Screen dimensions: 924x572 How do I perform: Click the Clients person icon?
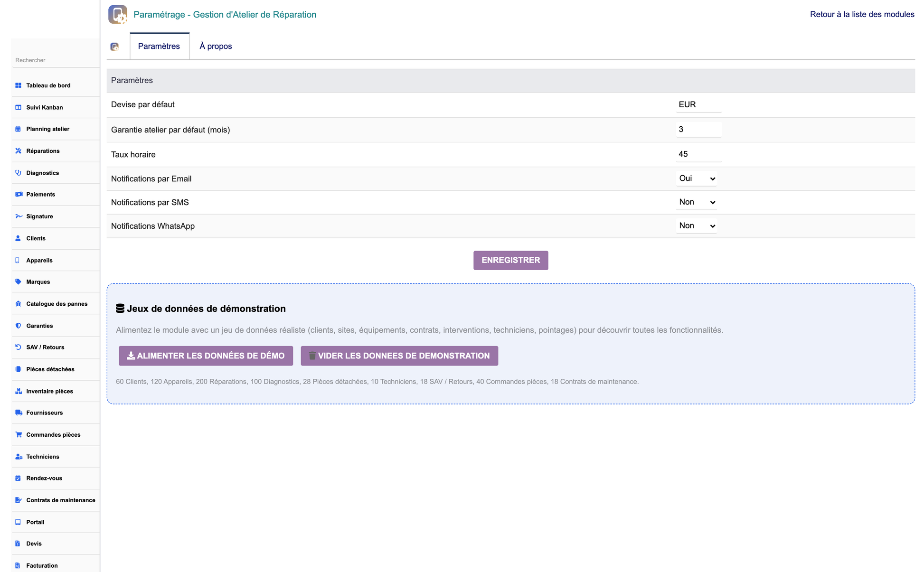tap(18, 238)
